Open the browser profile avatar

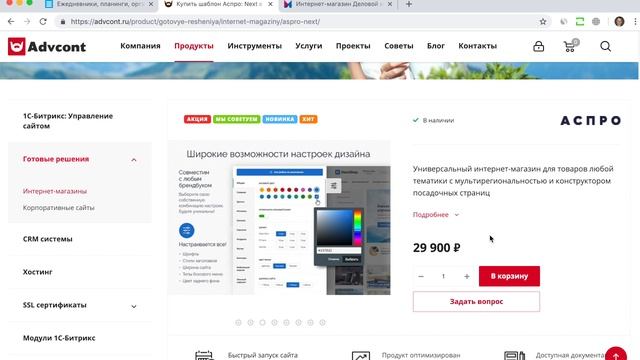tap(619, 22)
